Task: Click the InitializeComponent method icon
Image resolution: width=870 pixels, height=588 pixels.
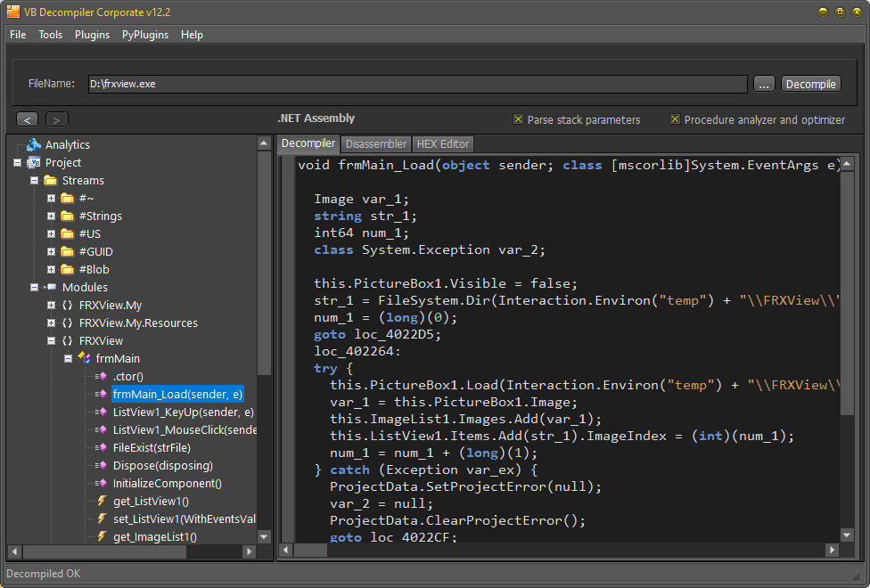Action: tap(101, 483)
